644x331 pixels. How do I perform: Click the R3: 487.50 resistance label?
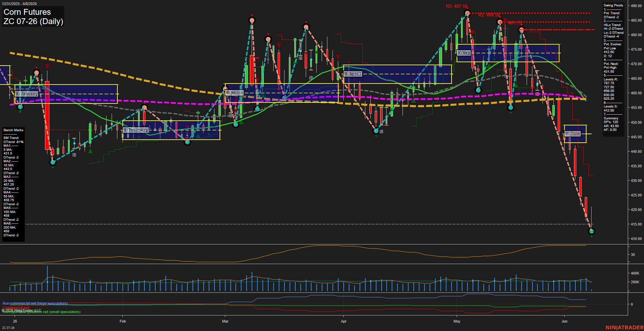click(x=457, y=6)
